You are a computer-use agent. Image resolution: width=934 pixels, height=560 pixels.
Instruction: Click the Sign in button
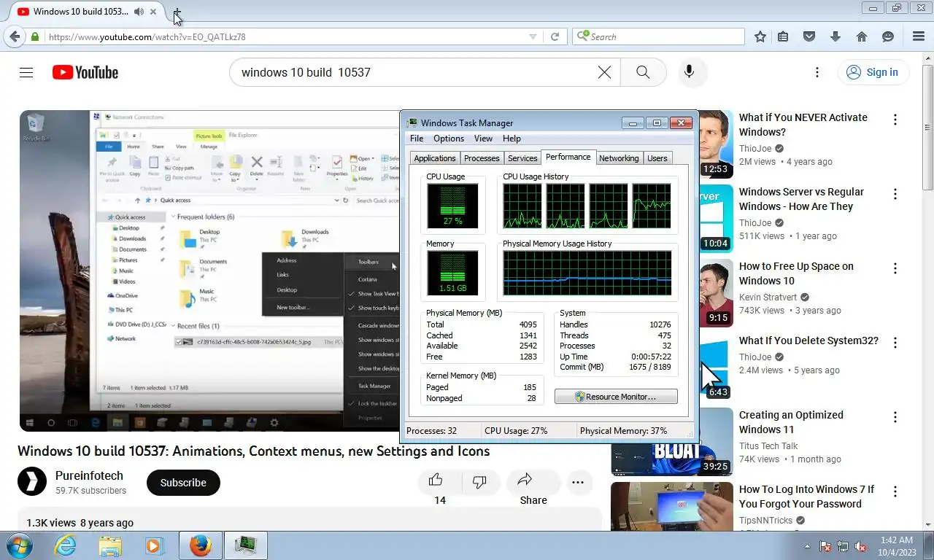click(x=873, y=72)
